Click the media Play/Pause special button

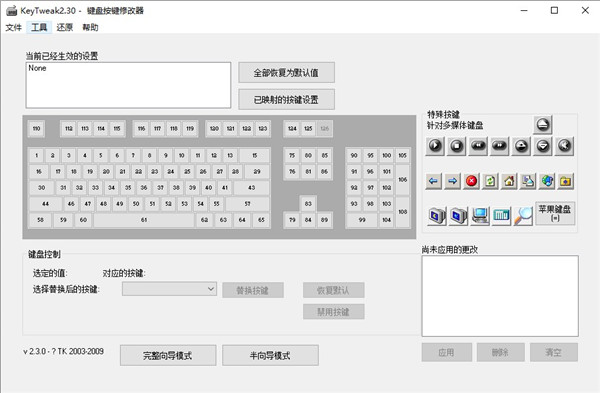pos(435,146)
